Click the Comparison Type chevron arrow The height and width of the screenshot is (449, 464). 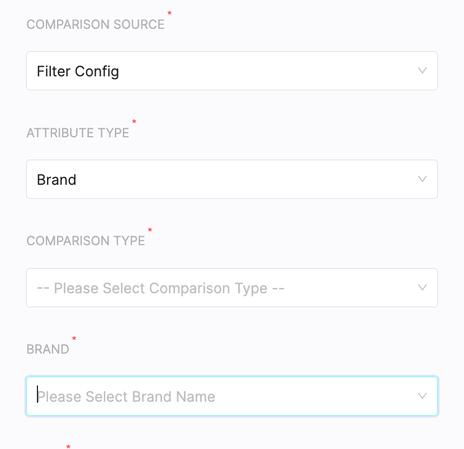click(x=422, y=287)
